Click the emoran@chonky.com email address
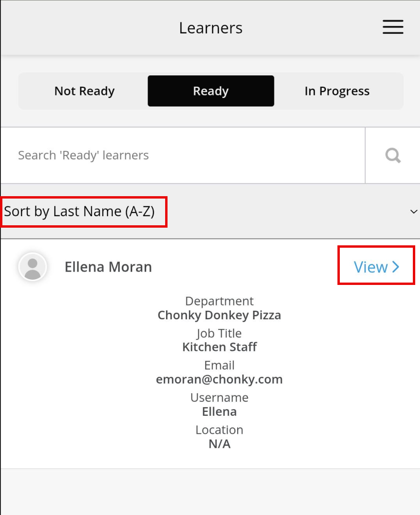 pyautogui.click(x=220, y=379)
